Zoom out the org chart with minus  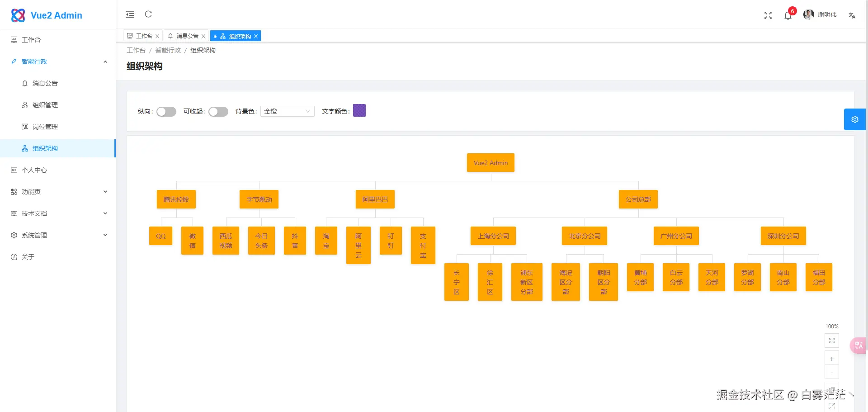[832, 373]
